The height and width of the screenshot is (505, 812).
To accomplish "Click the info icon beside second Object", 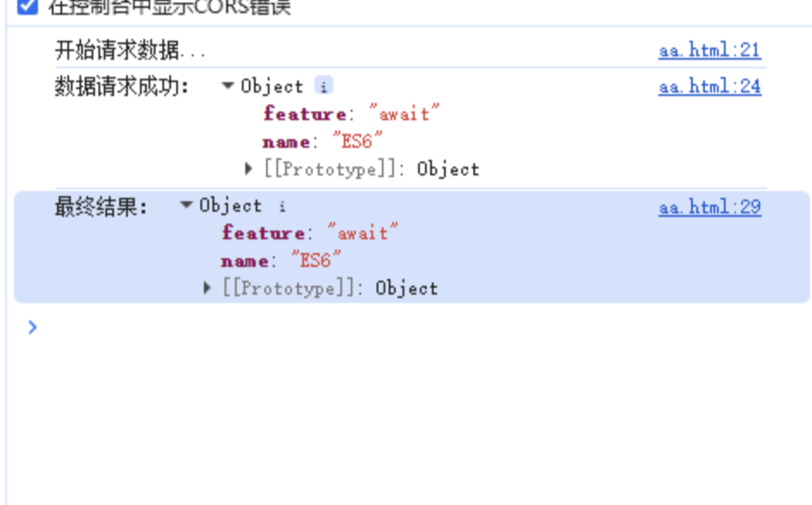I will (x=282, y=206).
